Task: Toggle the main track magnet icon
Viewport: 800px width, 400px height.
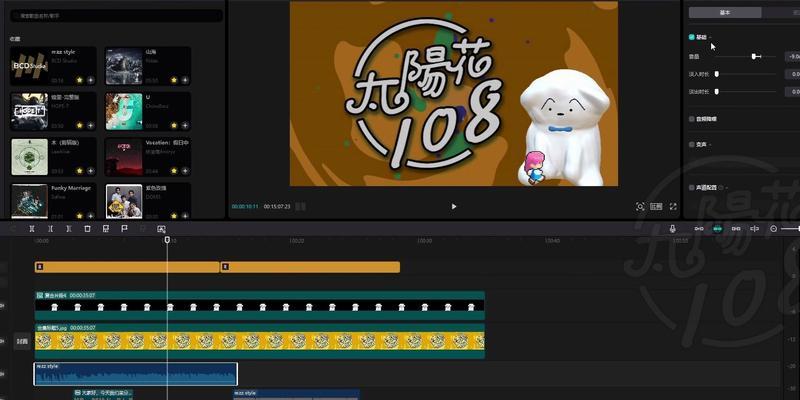Action: click(699, 229)
